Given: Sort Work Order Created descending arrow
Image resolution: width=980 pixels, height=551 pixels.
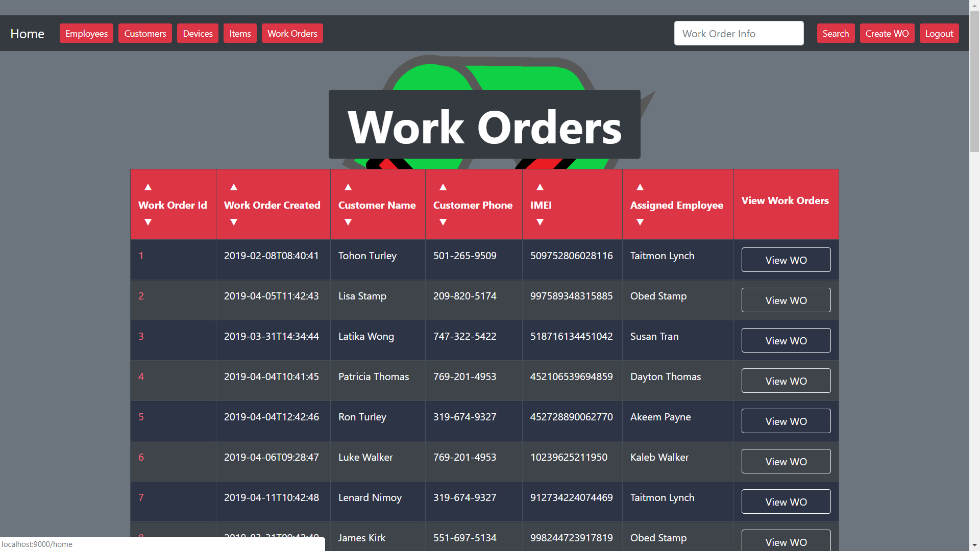Looking at the screenshot, I should pyautogui.click(x=234, y=222).
